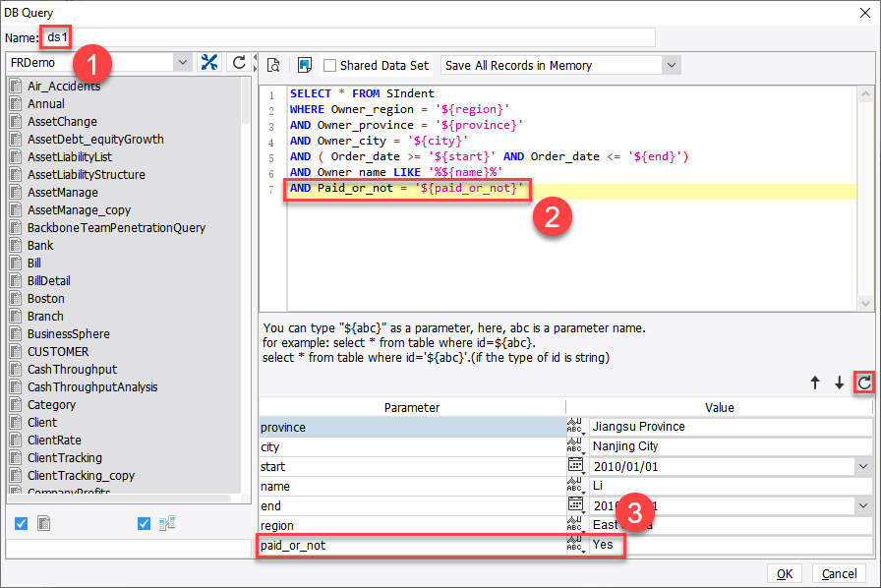Click the OK button
This screenshot has height=588, width=881.
785,573
